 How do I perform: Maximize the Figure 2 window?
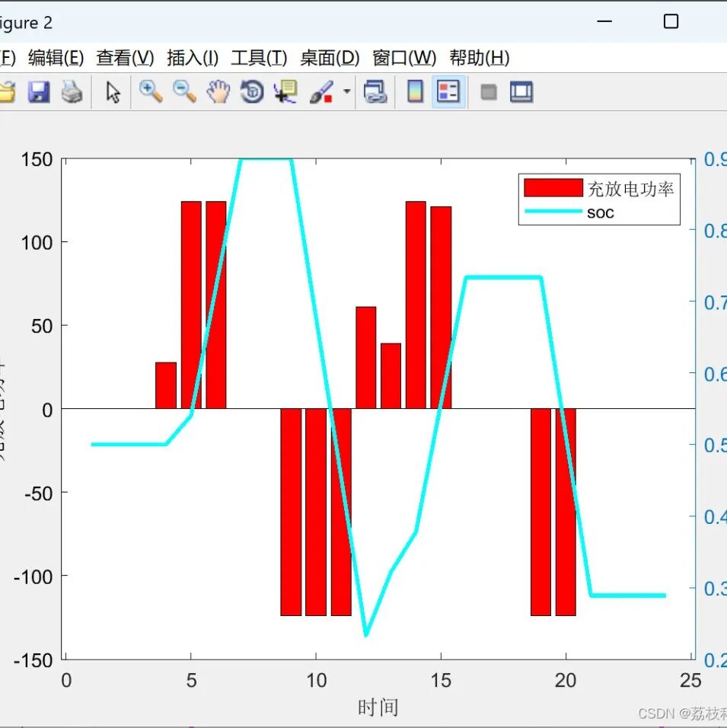(671, 21)
